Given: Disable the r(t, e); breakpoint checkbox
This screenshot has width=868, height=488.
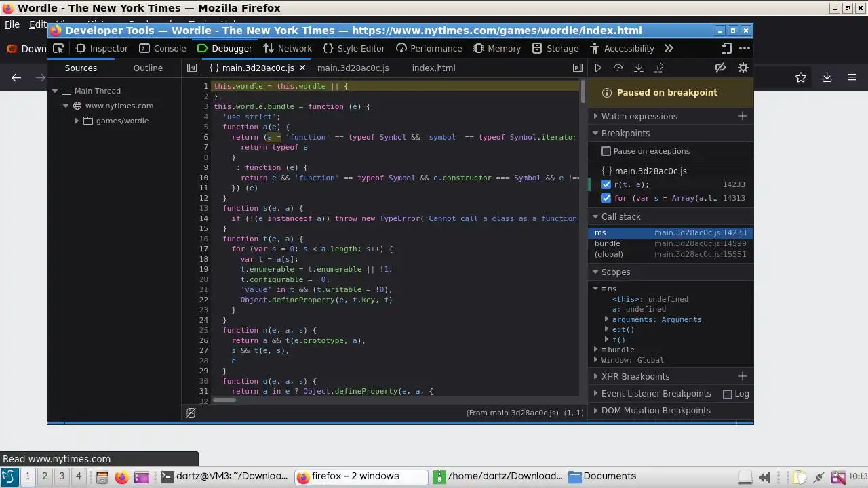Looking at the screenshot, I should (606, 184).
